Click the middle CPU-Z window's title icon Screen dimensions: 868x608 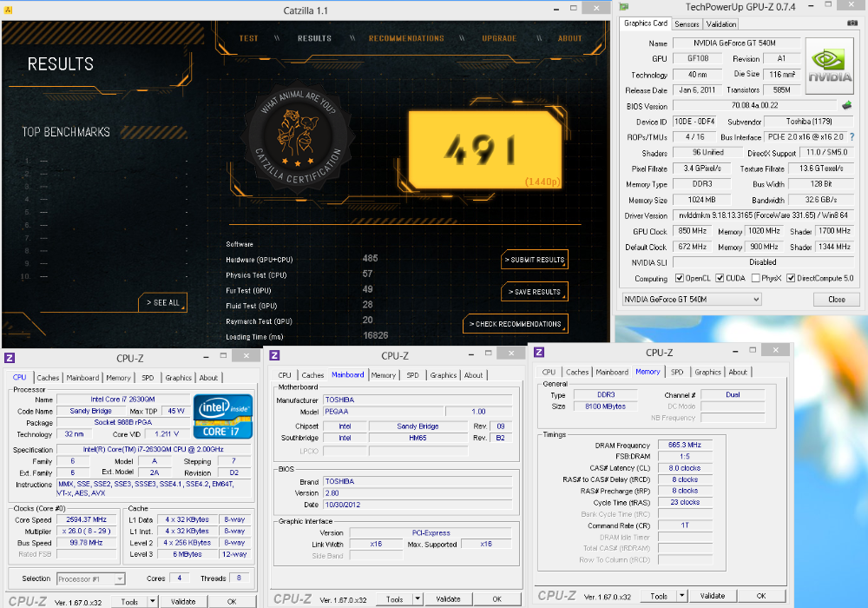tap(274, 355)
